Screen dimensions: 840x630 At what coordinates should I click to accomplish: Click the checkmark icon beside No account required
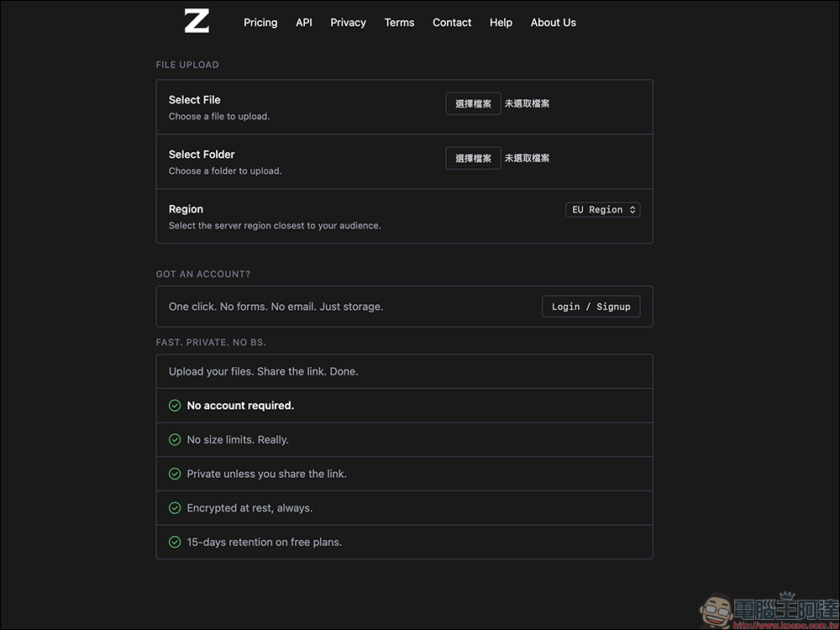click(175, 405)
